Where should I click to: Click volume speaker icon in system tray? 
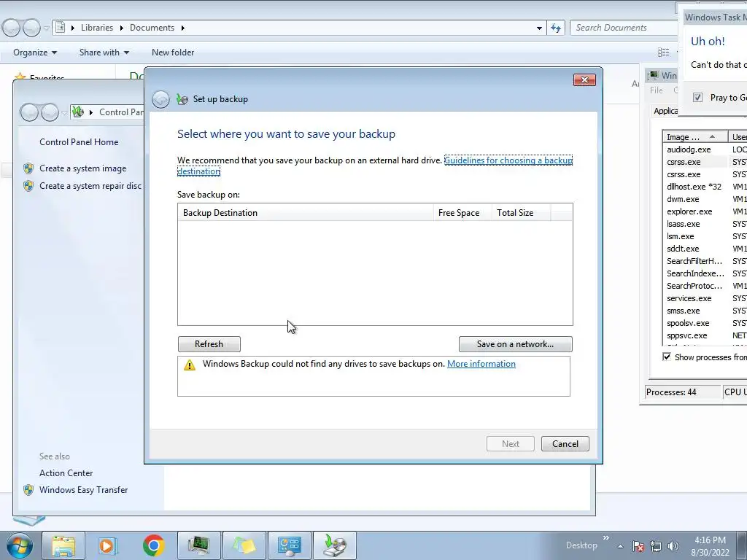pyautogui.click(x=673, y=546)
